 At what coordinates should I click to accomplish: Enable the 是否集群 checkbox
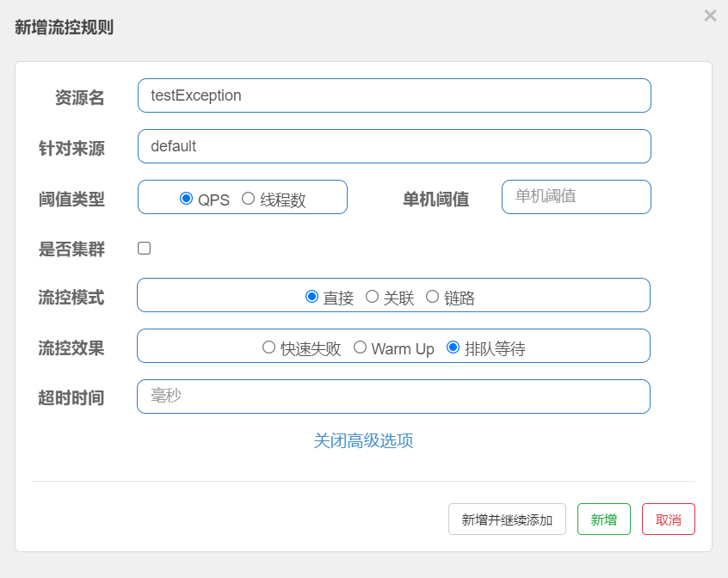pyautogui.click(x=144, y=248)
